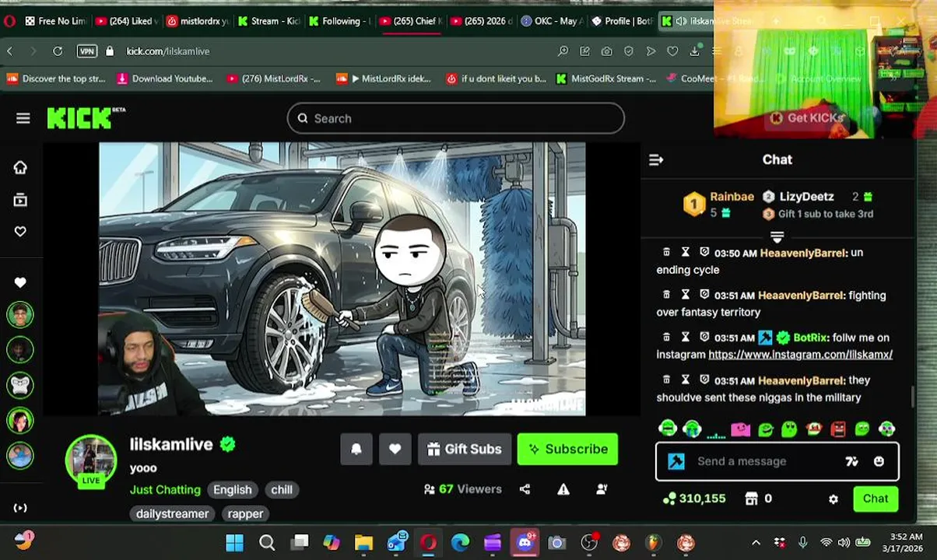This screenshot has height=560, width=937.
Task: Timeout HeaavenlyBarrel on 'fighting over fantasy' message
Action: (686, 295)
